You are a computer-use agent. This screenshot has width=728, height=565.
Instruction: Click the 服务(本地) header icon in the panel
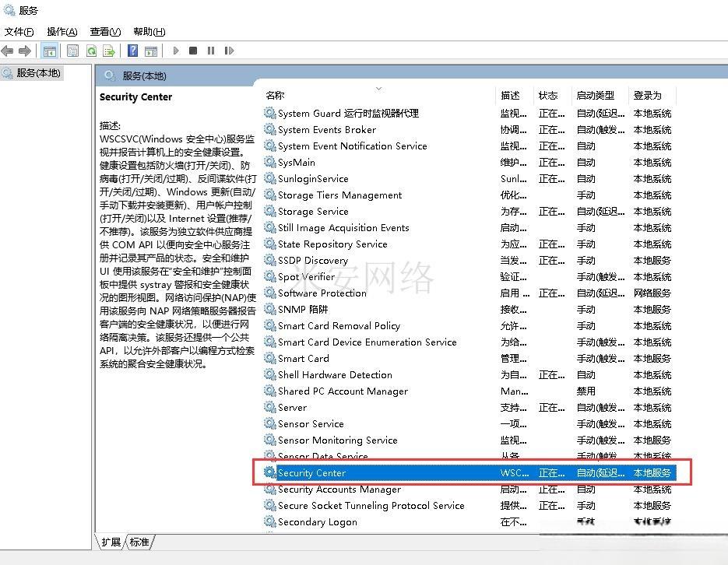110,75
